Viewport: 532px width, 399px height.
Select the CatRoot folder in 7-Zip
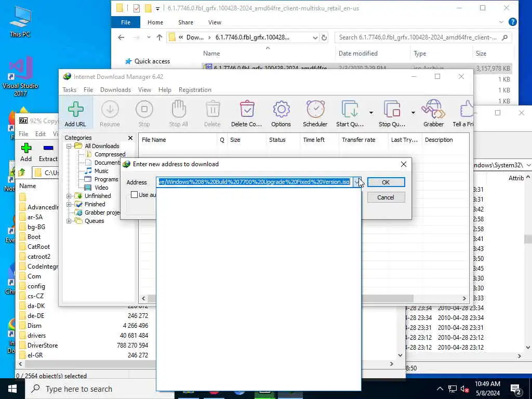point(38,247)
